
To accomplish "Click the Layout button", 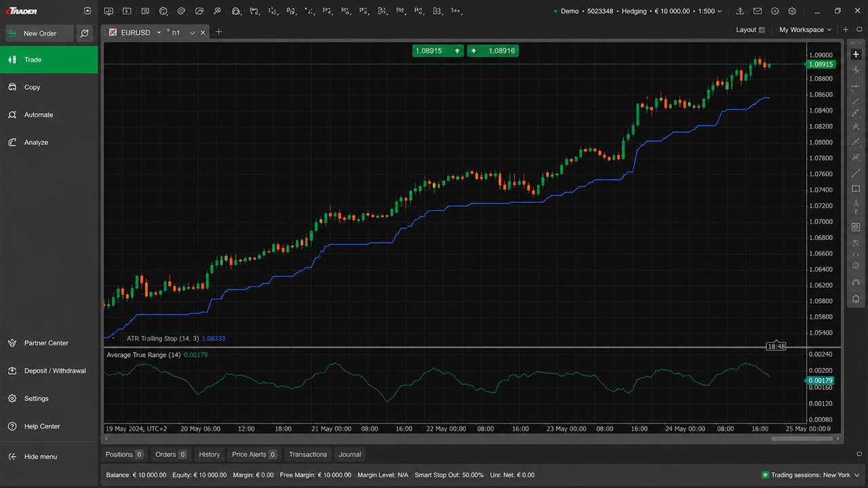I will pos(751,30).
